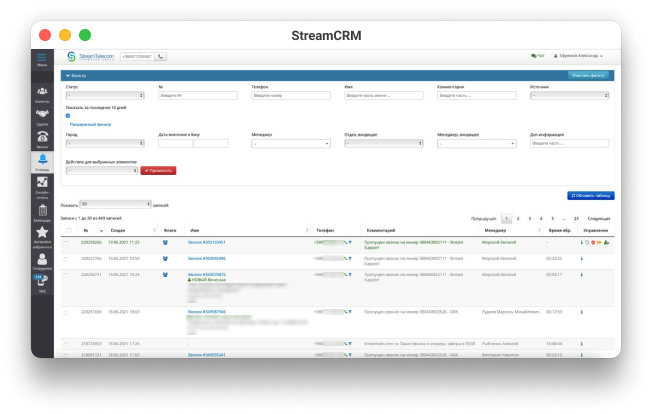652x414 pixels.
Task: Click the green call phone button in header
Action: (x=161, y=57)
